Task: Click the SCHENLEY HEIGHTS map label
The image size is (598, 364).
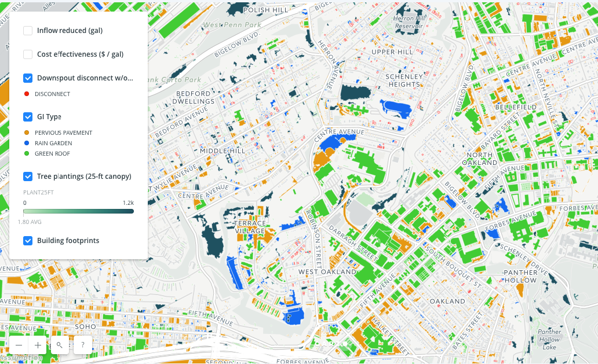Action: click(x=404, y=80)
